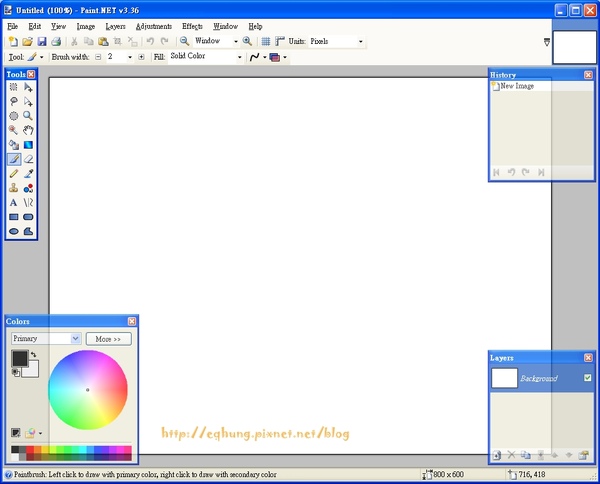Select the Zoom magnifier tool
Image resolution: width=600 pixels, height=484 pixels.
(28, 116)
